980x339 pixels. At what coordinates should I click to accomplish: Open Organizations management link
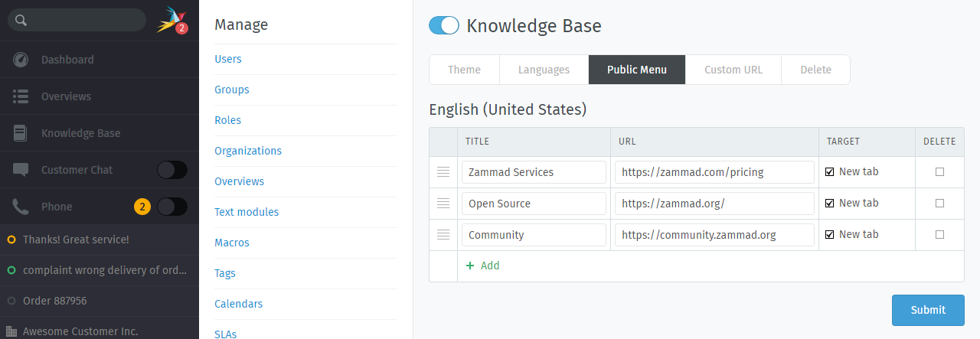pyautogui.click(x=248, y=151)
